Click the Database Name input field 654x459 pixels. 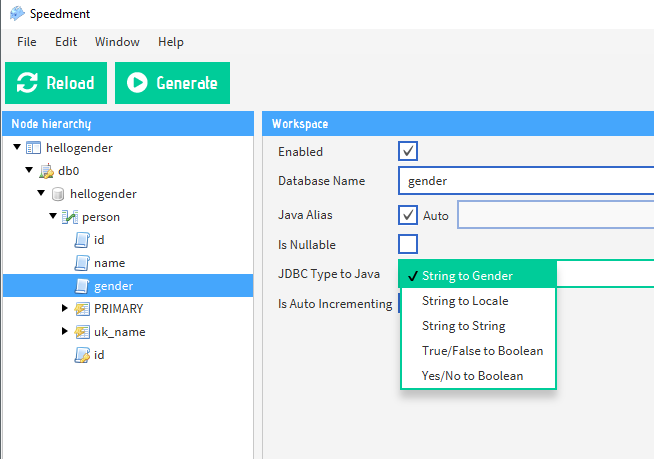[x=526, y=181]
